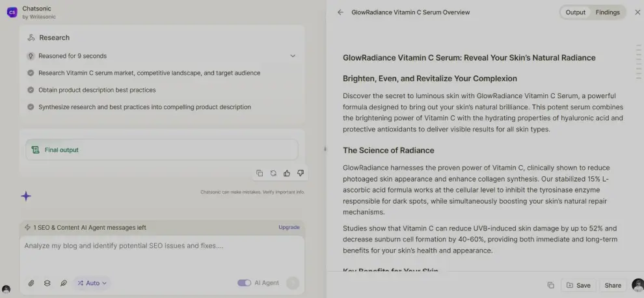
Task: Click the heading Brighten, Even, and Revitalize Your Complexion
Action: 430,79
